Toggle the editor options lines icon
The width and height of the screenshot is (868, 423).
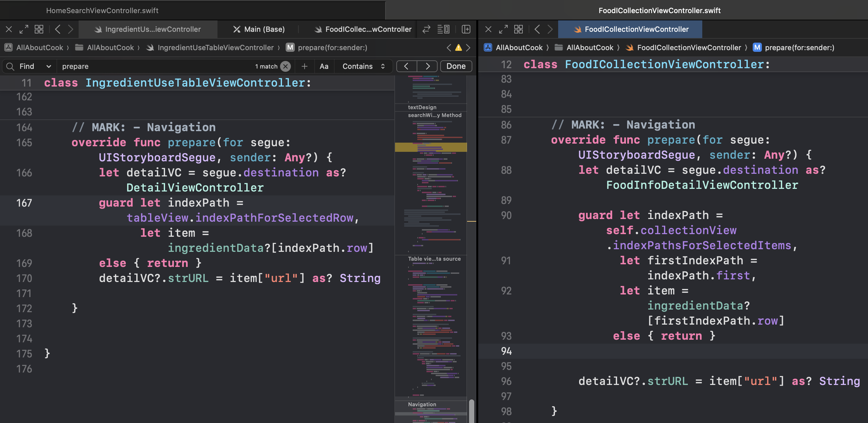(443, 29)
